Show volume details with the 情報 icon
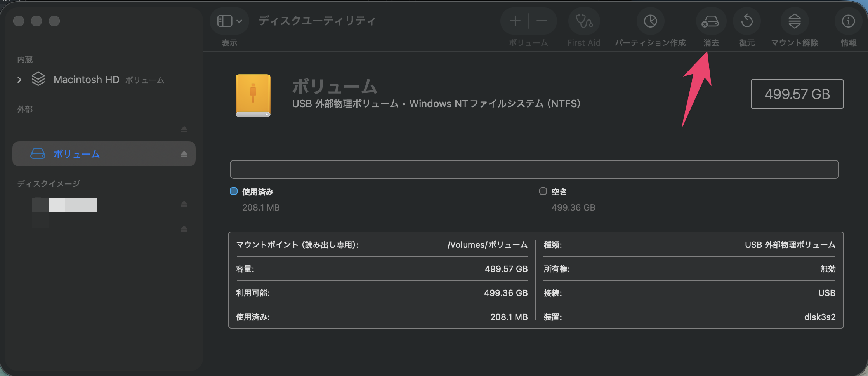 (x=849, y=21)
